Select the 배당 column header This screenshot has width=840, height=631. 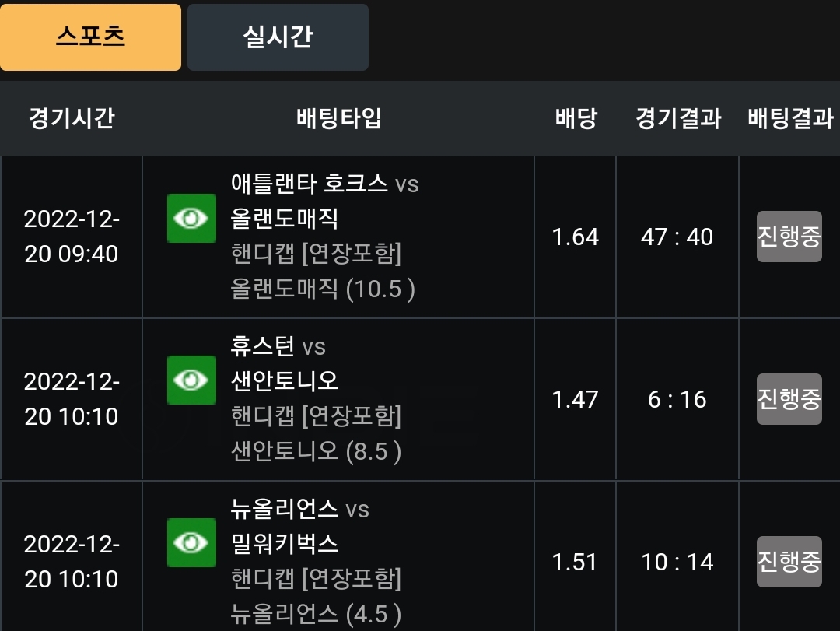click(576, 118)
